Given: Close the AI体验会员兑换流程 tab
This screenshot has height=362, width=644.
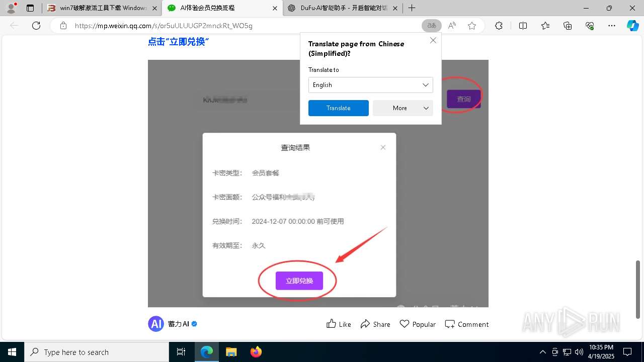Looking at the screenshot, I should (x=274, y=8).
